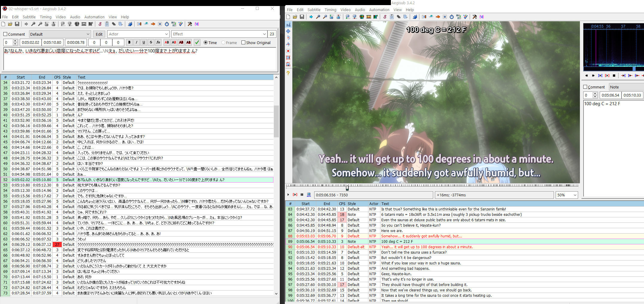
Task: Click the font name fn button
Action: [158, 43]
